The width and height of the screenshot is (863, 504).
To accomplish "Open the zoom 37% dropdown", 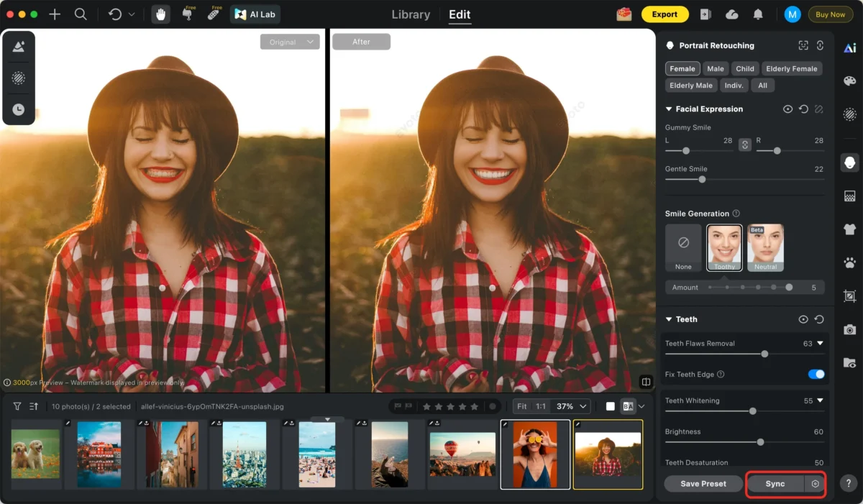I will tap(573, 406).
